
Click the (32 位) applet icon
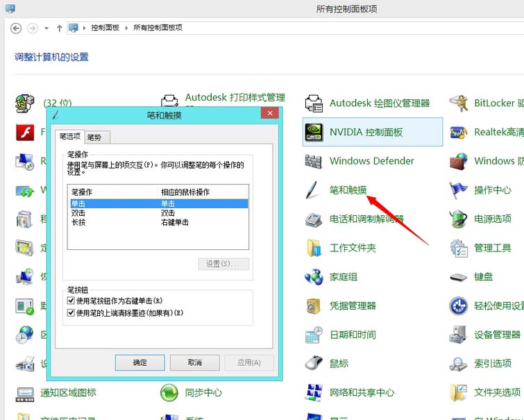pos(25,103)
